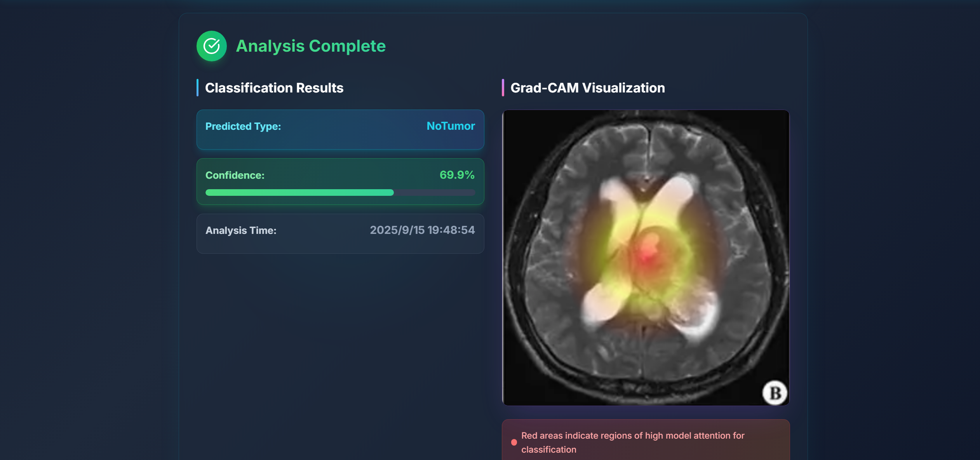Click the Confidence label

click(235, 175)
